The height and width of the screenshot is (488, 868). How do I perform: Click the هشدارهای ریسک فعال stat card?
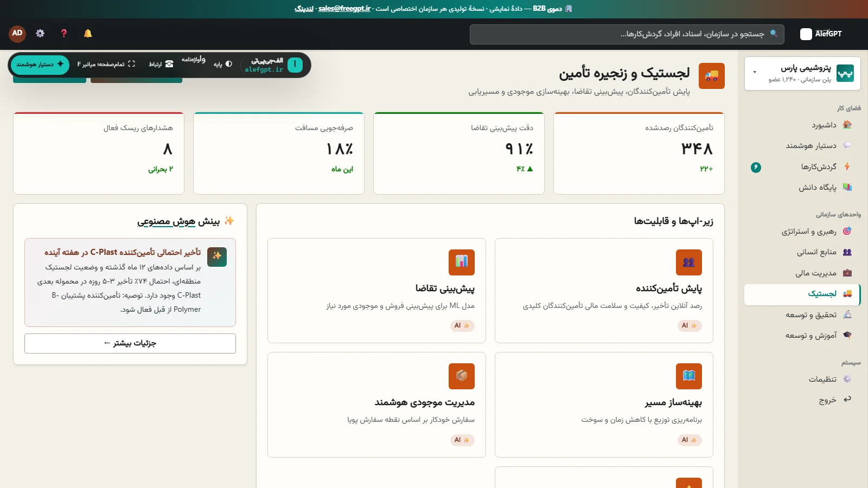[x=99, y=153]
